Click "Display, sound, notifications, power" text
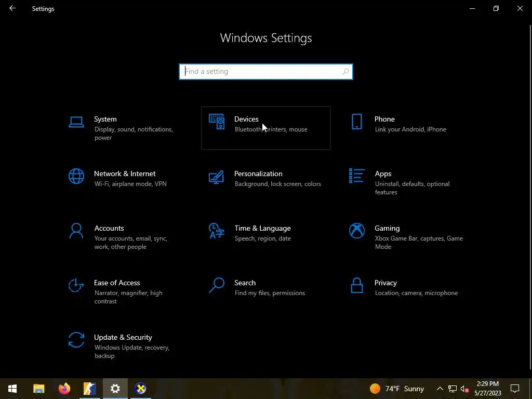The height and width of the screenshot is (399, 532). pos(134,134)
